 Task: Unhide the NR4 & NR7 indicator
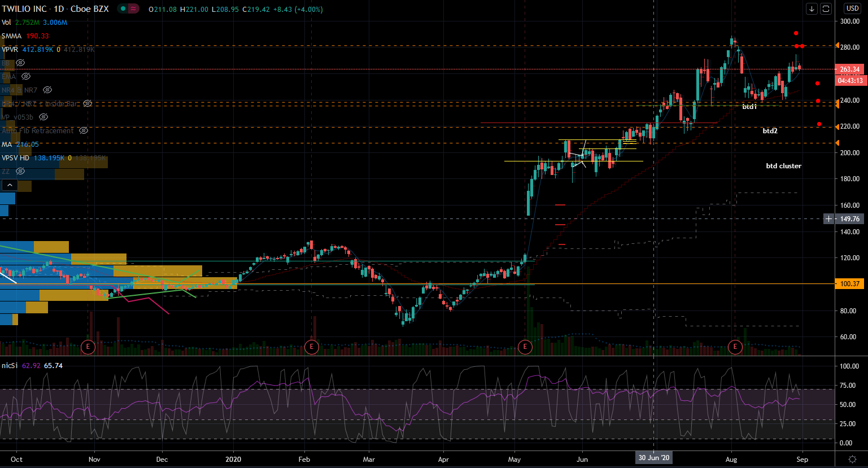pyautogui.click(x=47, y=90)
